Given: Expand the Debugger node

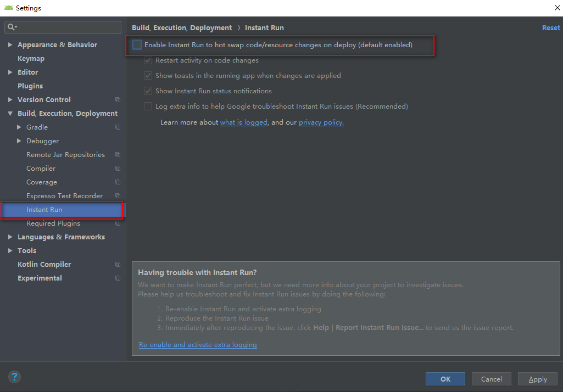Looking at the screenshot, I should coord(19,141).
